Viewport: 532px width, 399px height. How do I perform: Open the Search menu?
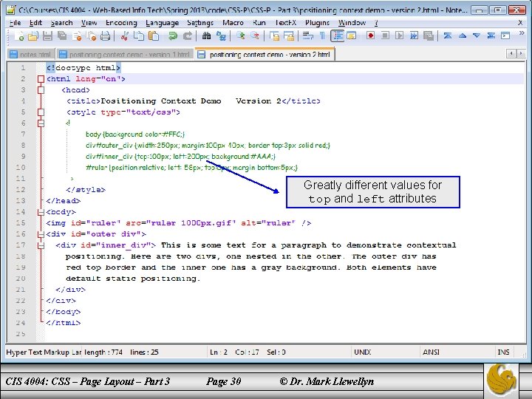tap(62, 23)
